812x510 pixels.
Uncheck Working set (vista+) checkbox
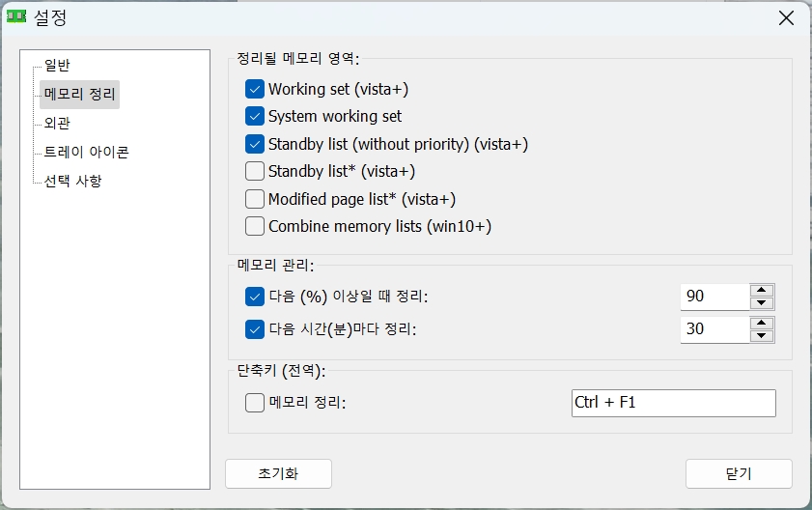[x=255, y=89]
